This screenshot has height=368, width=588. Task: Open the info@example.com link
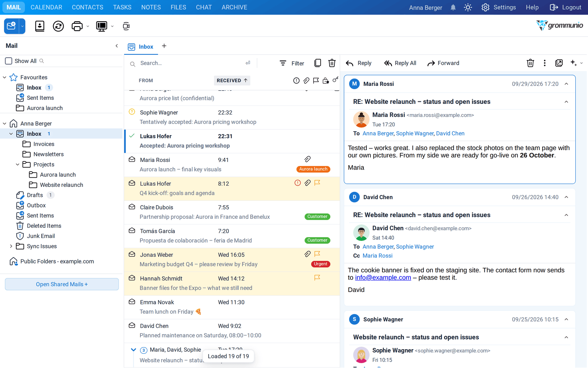point(383,278)
